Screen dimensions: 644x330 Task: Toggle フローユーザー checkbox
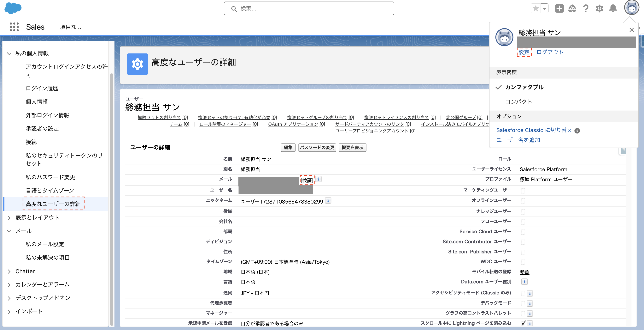coord(523,222)
